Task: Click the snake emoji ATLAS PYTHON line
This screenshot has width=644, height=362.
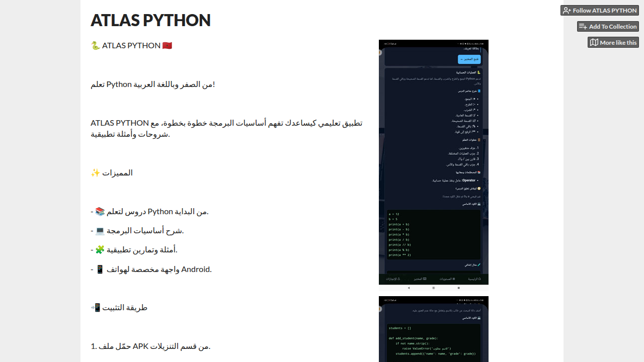Action: (x=131, y=46)
